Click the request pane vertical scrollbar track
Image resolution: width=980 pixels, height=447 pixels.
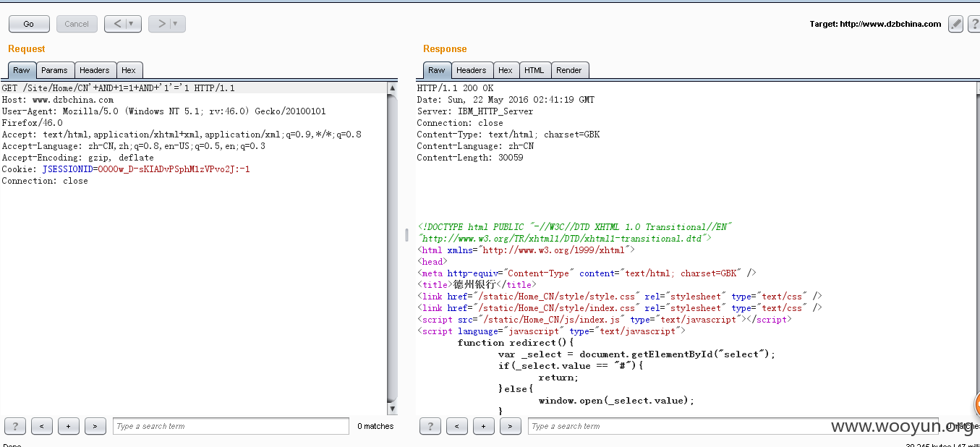click(x=393, y=248)
